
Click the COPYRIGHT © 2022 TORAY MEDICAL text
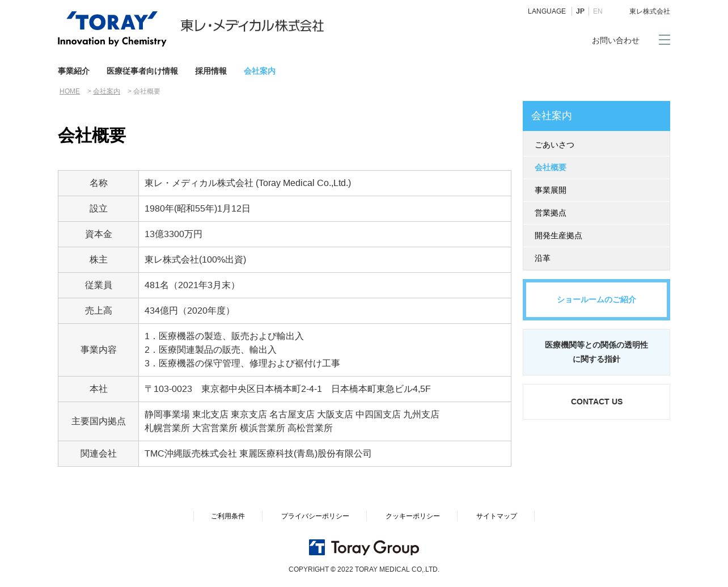click(364, 569)
